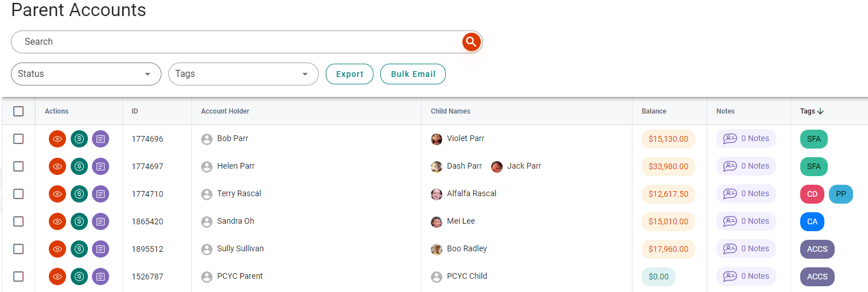
Task: Check the box for Bob Parr's row
Action: (x=18, y=139)
